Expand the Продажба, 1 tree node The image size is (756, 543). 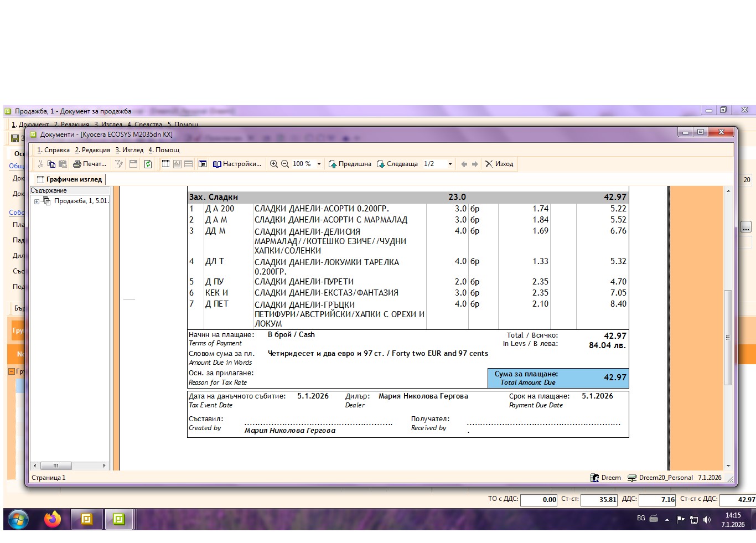[x=37, y=201]
